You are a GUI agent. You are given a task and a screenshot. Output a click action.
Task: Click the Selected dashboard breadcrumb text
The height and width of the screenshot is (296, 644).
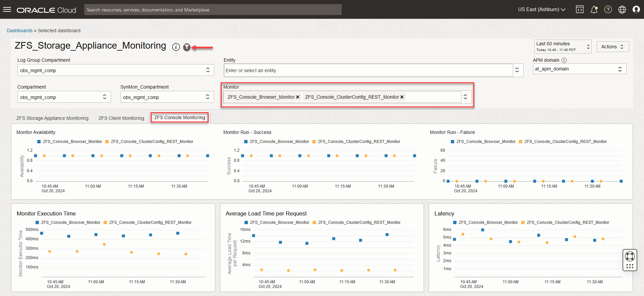coord(59,31)
